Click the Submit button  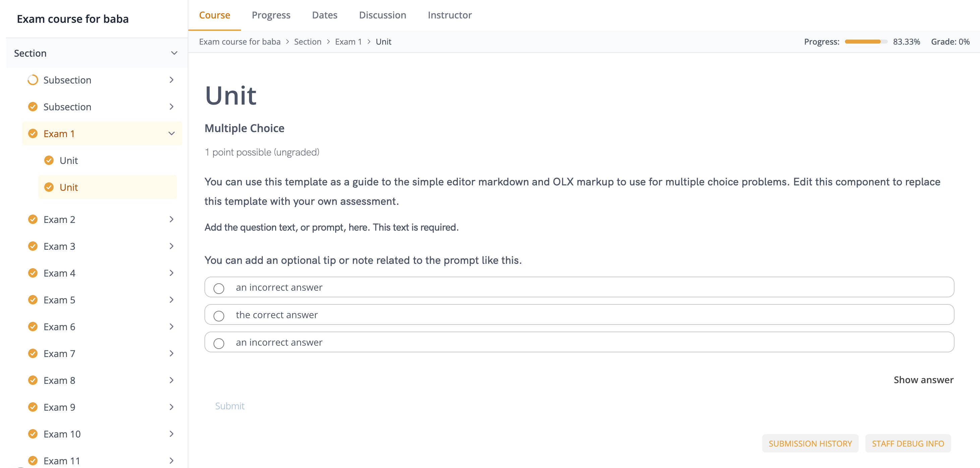click(x=230, y=406)
